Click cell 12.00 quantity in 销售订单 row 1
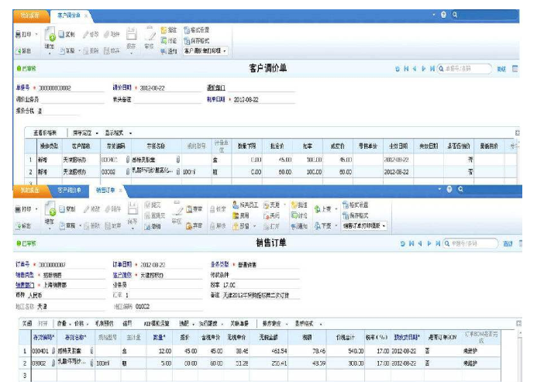544x392 pixels. click(158, 351)
